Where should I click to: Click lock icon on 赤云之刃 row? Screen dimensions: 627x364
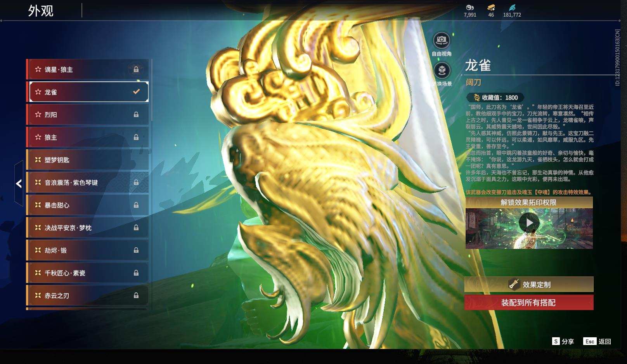[x=136, y=295]
